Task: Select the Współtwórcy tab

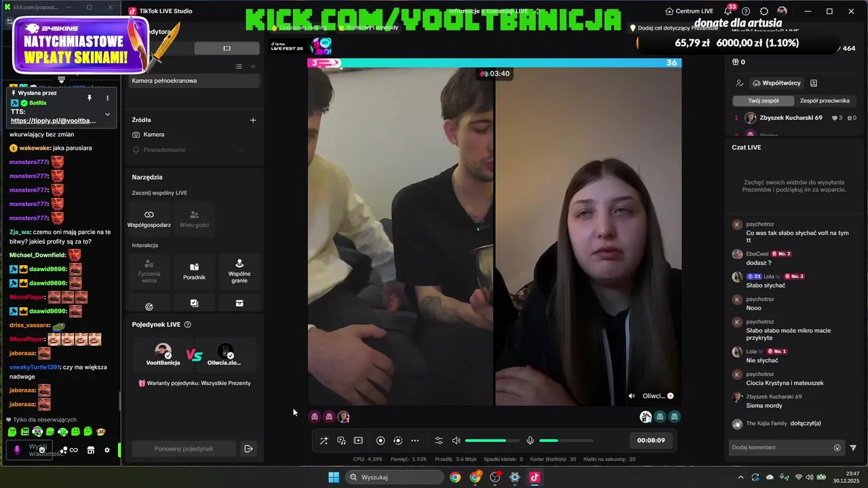Action: point(776,83)
